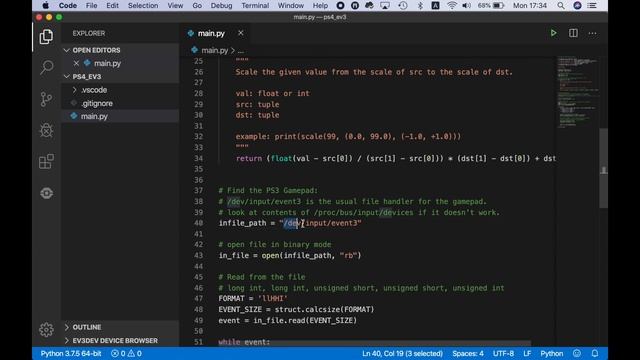The width and height of the screenshot is (640, 360).
Task: Split the editor to the right
Action: coord(573,33)
